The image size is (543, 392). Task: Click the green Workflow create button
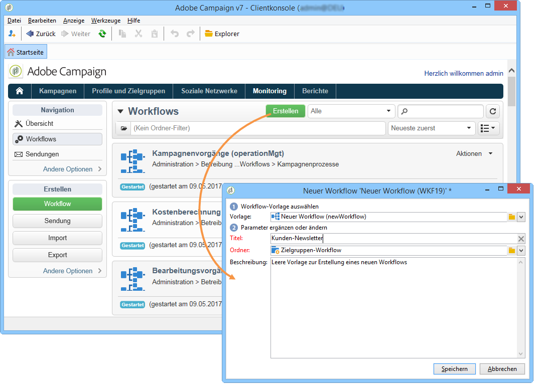[x=58, y=204]
